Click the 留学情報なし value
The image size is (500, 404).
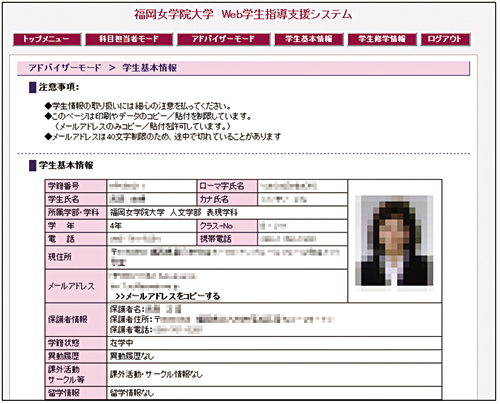132,393
